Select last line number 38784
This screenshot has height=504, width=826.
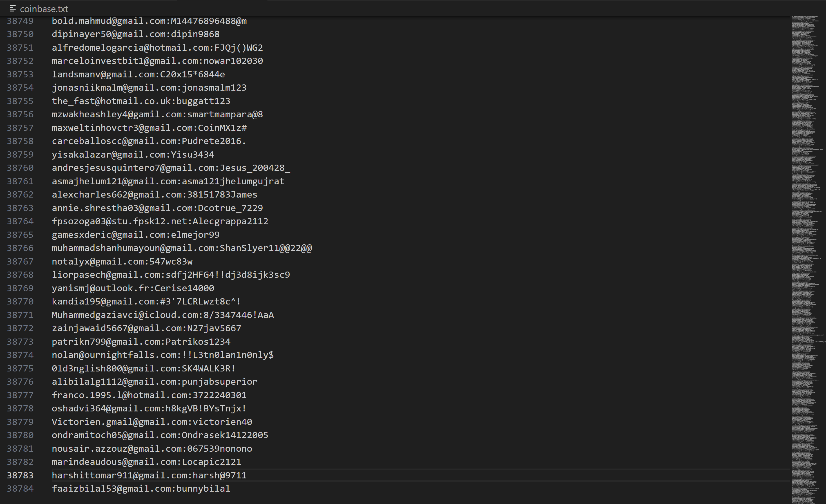(x=20, y=489)
